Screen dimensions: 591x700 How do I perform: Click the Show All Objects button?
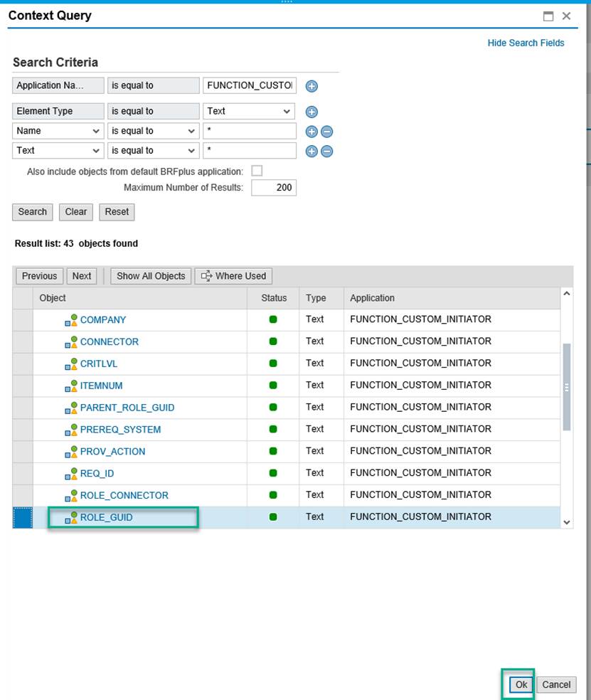tap(150, 276)
